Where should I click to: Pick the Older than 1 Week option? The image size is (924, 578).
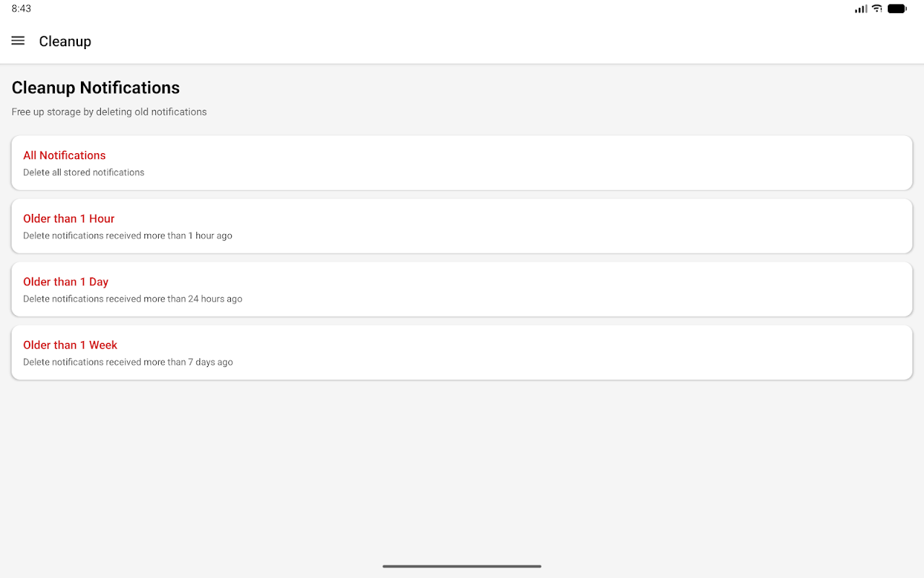70,345
